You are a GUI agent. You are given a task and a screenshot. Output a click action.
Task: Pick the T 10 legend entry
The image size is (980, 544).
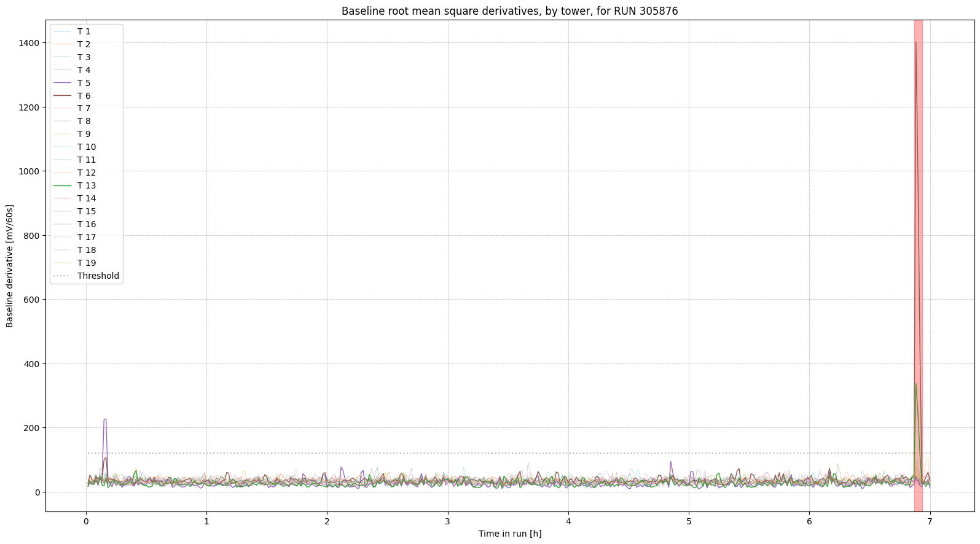pyautogui.click(x=86, y=147)
